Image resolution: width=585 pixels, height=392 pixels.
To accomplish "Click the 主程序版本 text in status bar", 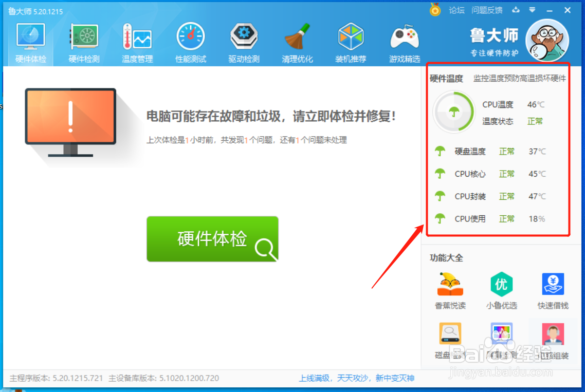I will point(56,378).
